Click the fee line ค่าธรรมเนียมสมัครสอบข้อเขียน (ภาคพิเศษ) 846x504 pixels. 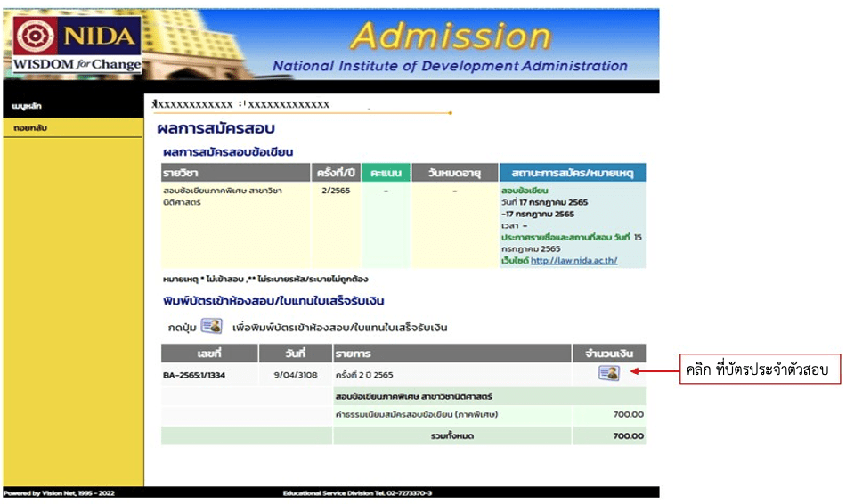click(x=417, y=414)
